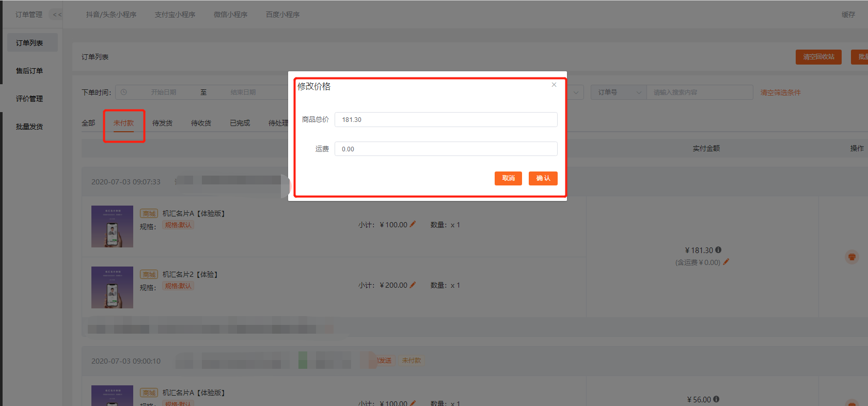Edit the 运费 field showing 0.00
The height and width of the screenshot is (406, 868).
tap(446, 149)
